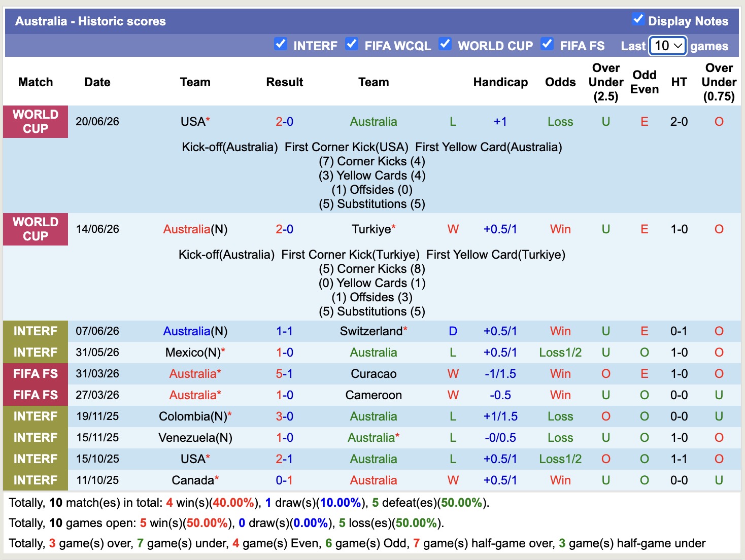
Task: Click the 2-0 score for USA match
Action: point(284,122)
